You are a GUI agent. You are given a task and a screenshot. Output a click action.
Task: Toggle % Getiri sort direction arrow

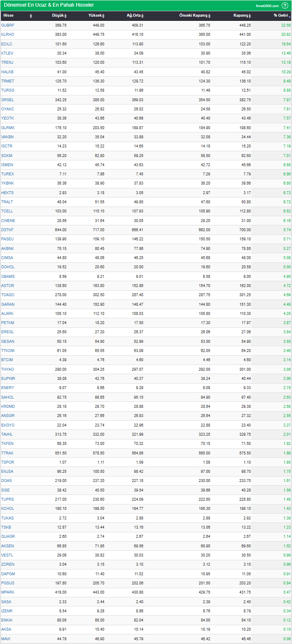point(290,16)
